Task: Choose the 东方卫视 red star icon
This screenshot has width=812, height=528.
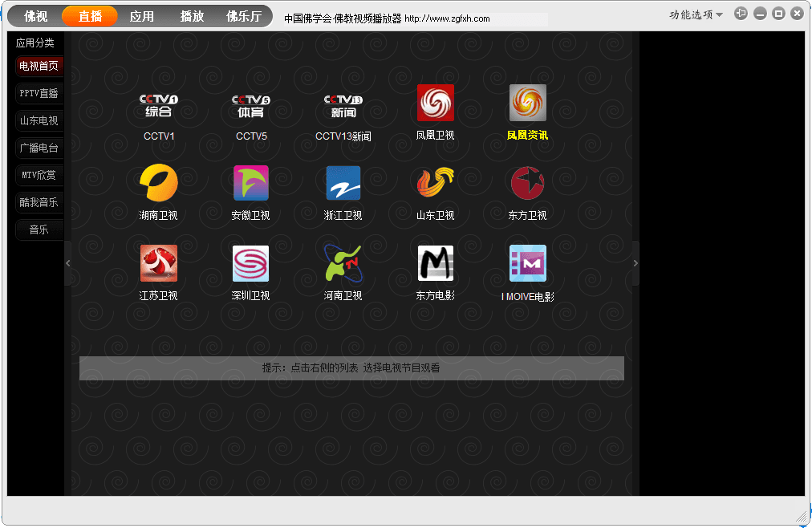Action: tap(528, 183)
